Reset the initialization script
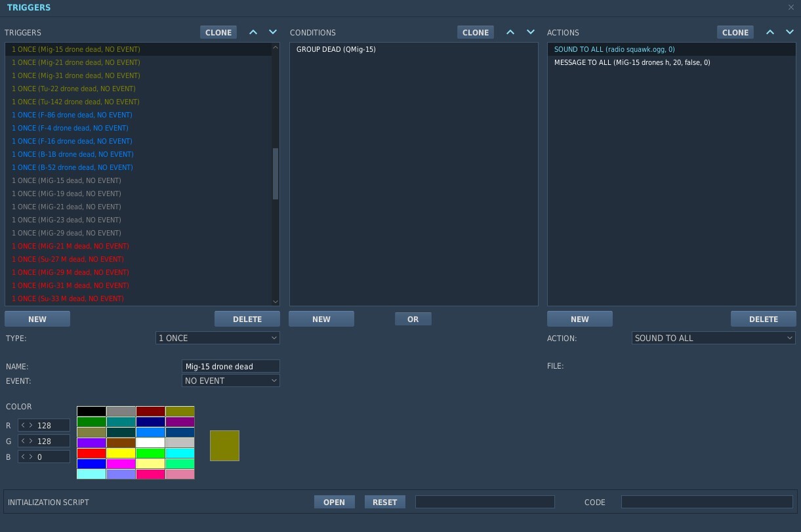 click(x=385, y=502)
